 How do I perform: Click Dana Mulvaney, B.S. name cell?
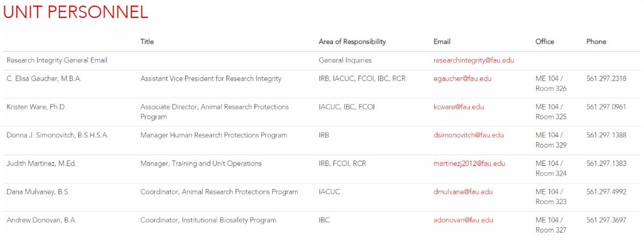point(38,192)
